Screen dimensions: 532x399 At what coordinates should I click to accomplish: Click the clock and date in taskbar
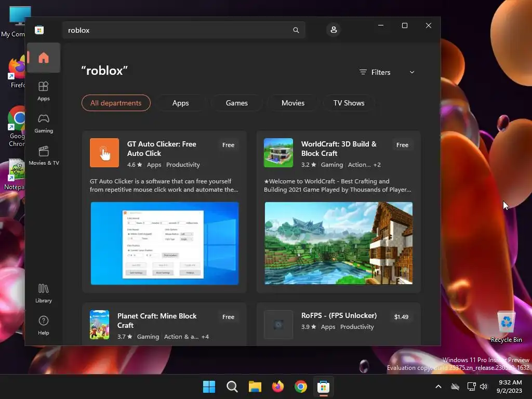(509, 387)
